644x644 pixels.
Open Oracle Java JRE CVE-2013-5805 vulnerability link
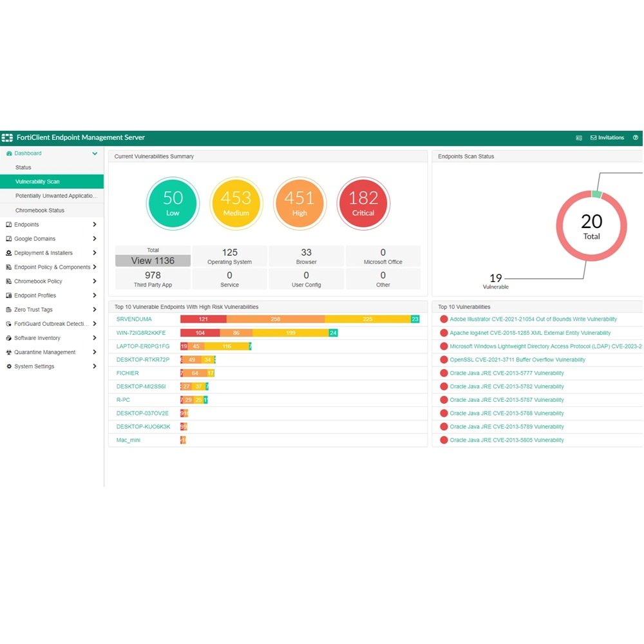[506, 440]
